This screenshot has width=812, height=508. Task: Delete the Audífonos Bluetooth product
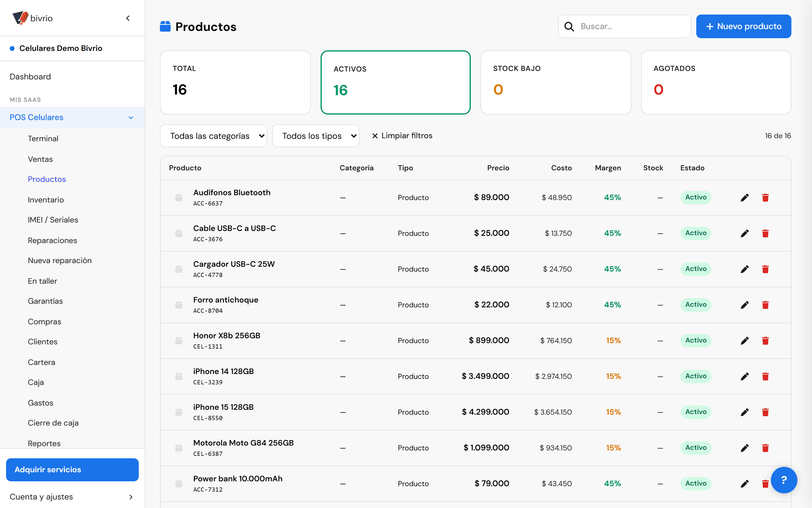pos(765,198)
